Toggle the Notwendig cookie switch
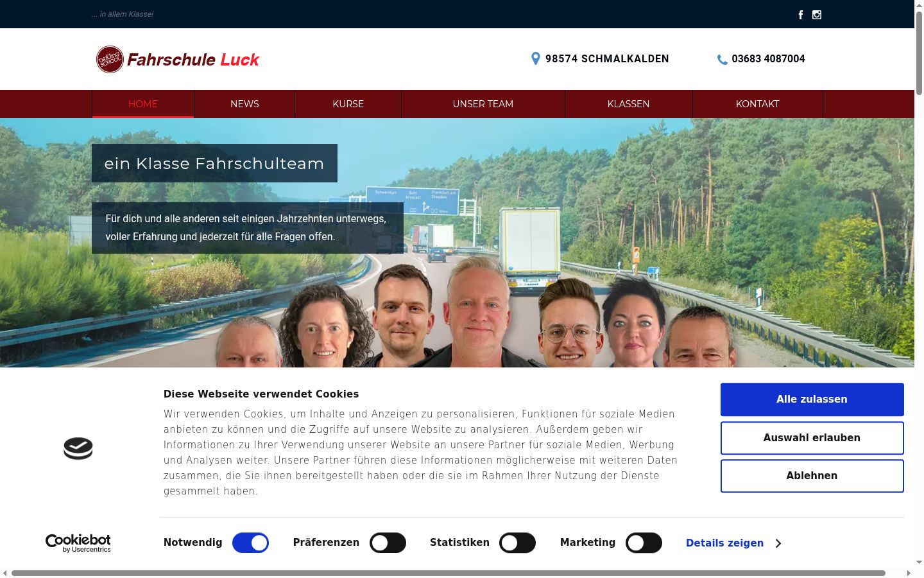The width and height of the screenshot is (924, 578). click(x=250, y=543)
